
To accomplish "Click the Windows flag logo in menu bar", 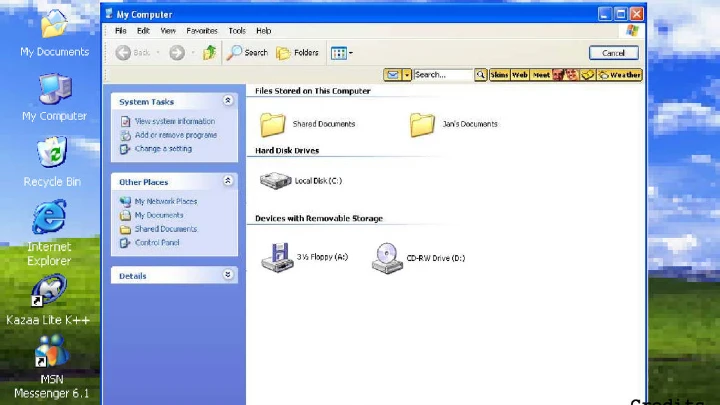I will point(632,31).
